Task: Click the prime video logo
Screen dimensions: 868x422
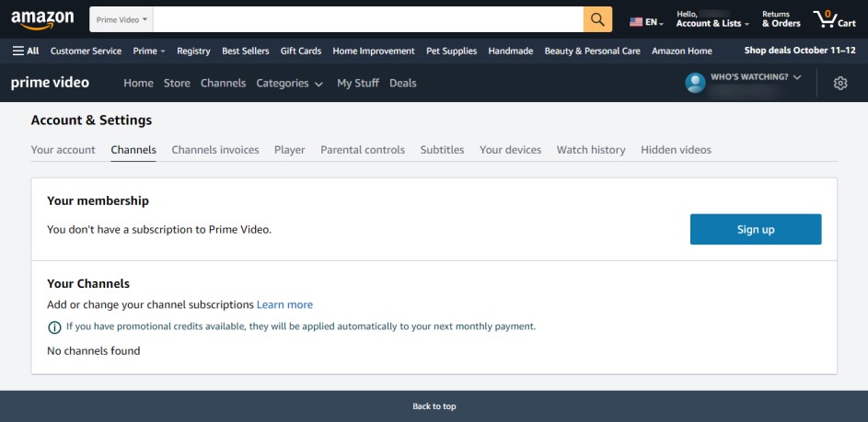Action: tap(50, 83)
